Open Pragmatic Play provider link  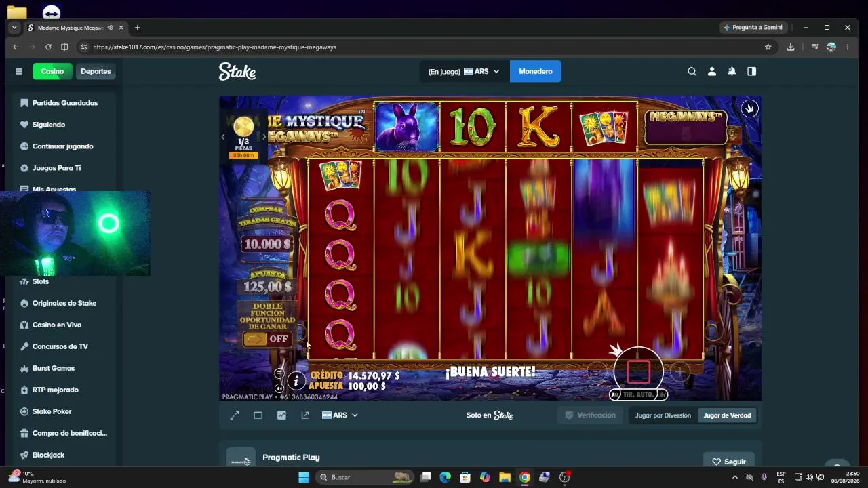click(291, 457)
